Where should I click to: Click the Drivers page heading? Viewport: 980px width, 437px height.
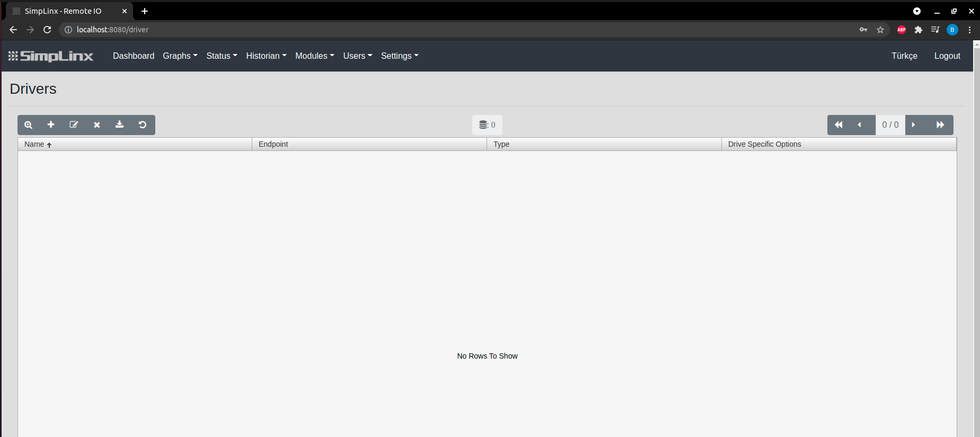click(33, 89)
